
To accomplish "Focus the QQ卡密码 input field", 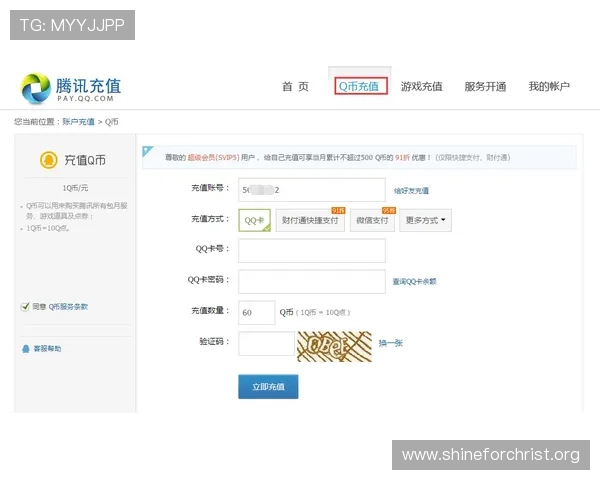I will click(x=311, y=281).
